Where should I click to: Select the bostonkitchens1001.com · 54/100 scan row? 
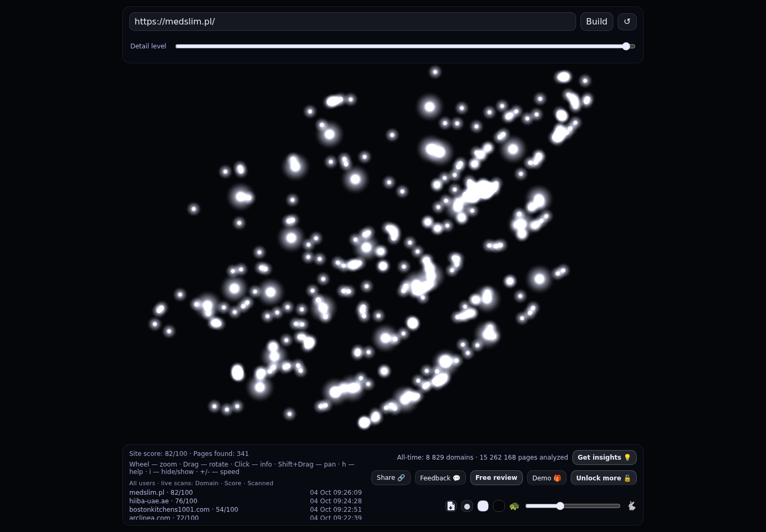pos(245,510)
